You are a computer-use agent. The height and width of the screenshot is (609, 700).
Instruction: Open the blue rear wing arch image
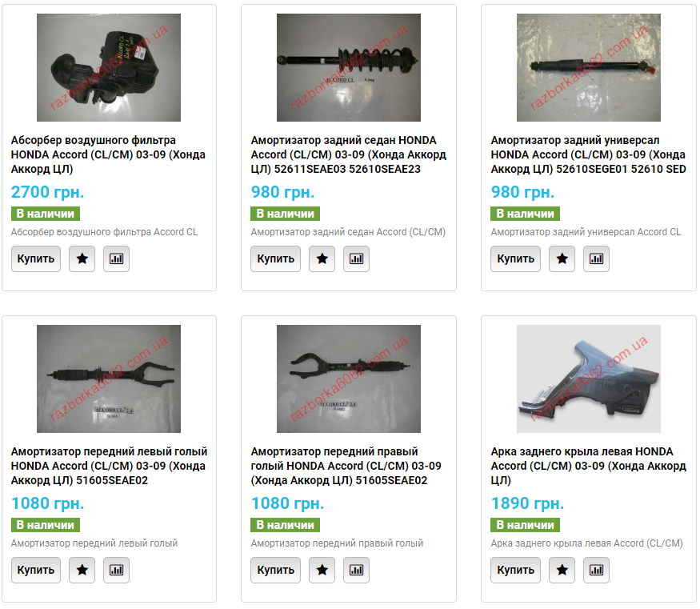click(588, 379)
